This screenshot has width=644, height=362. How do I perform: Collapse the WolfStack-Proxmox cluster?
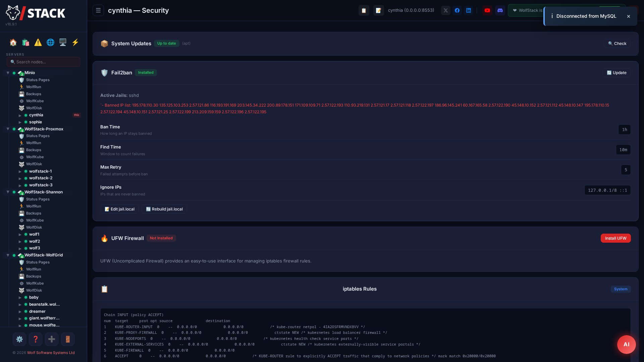click(8, 129)
